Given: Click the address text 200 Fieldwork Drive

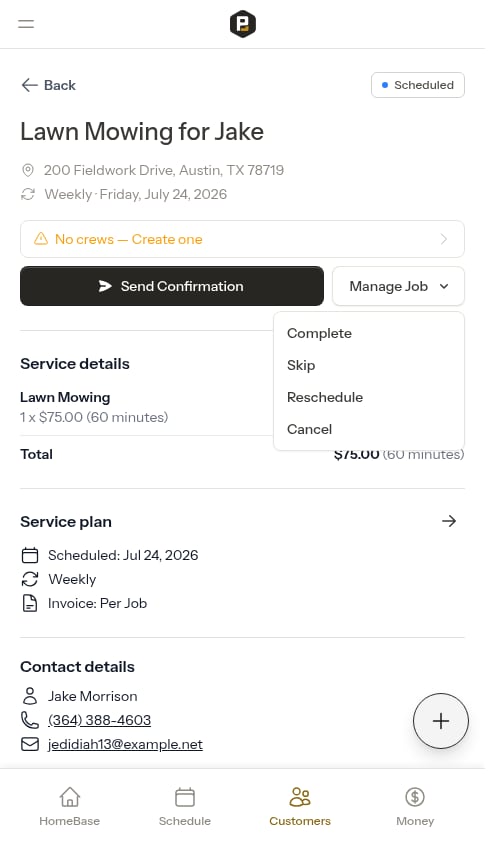Looking at the screenshot, I should [x=164, y=170].
